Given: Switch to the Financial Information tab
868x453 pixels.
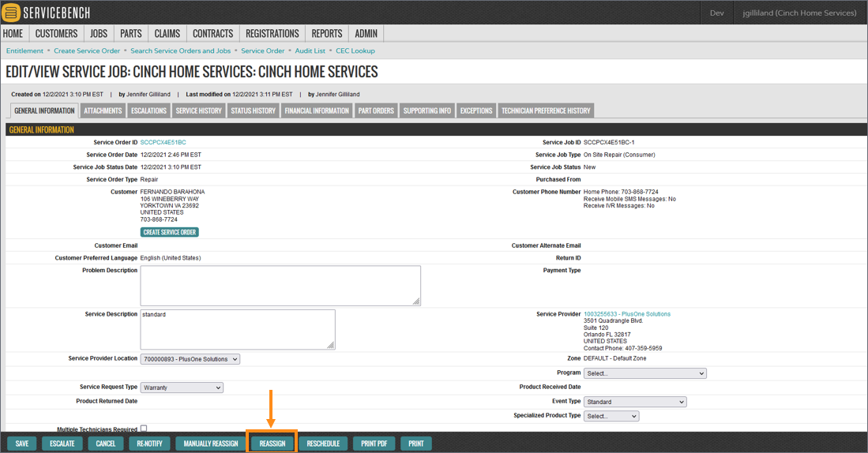Looking at the screenshot, I should point(317,110).
